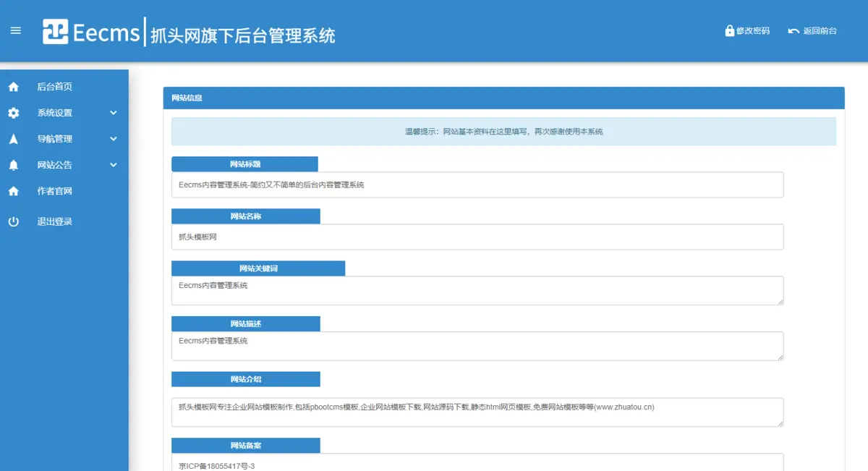Click the 修改密码 link
This screenshot has height=471, width=868.
click(x=753, y=31)
